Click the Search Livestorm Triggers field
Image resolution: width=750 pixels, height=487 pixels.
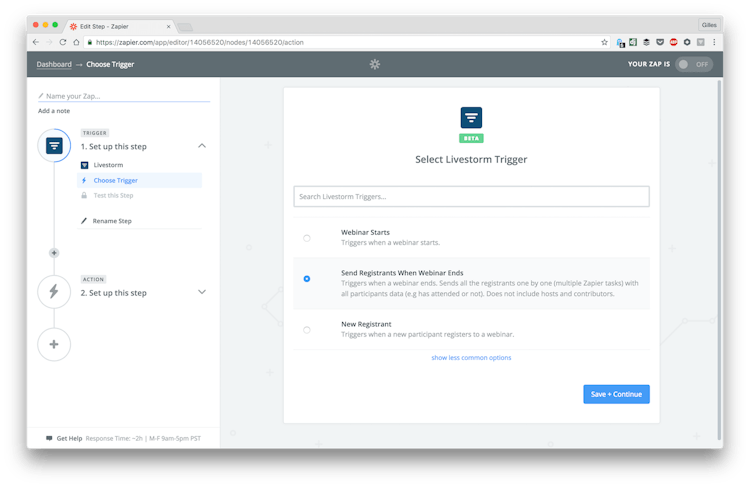[x=471, y=196]
